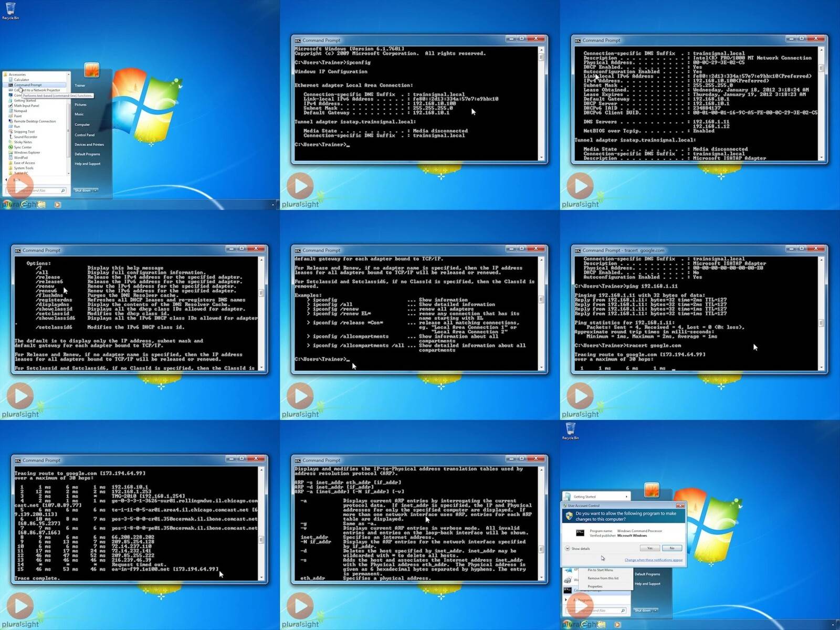Open Recycle Bin on the UAC prompt desktop
Viewport: 840px width, 630px height.
tap(571, 430)
